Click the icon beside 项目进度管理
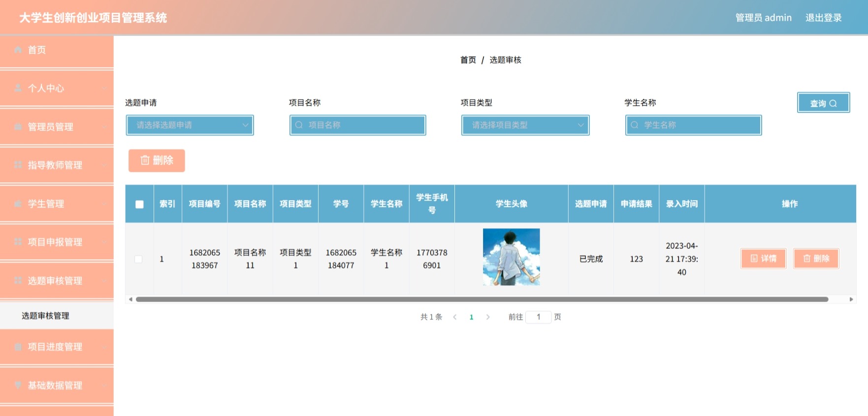 [18, 347]
